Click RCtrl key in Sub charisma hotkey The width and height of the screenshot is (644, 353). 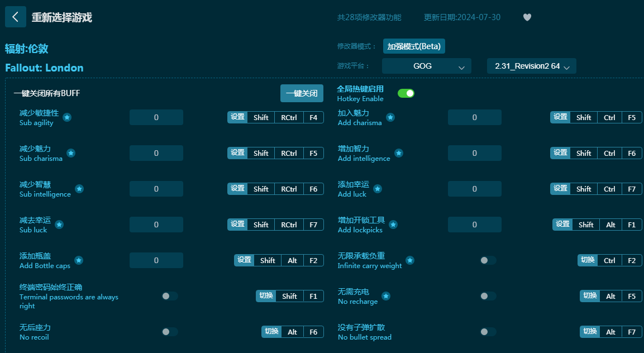click(x=289, y=153)
